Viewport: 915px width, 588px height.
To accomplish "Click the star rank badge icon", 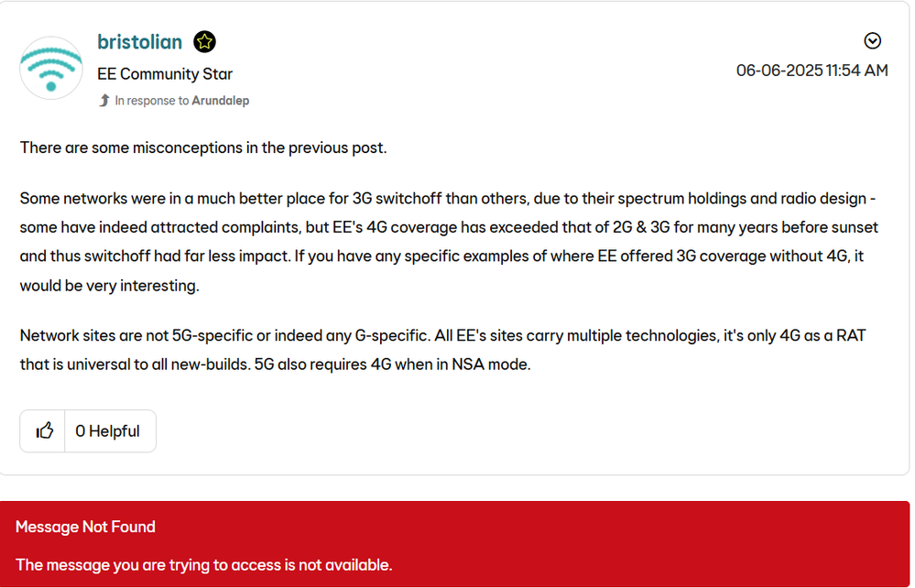I will point(205,42).
